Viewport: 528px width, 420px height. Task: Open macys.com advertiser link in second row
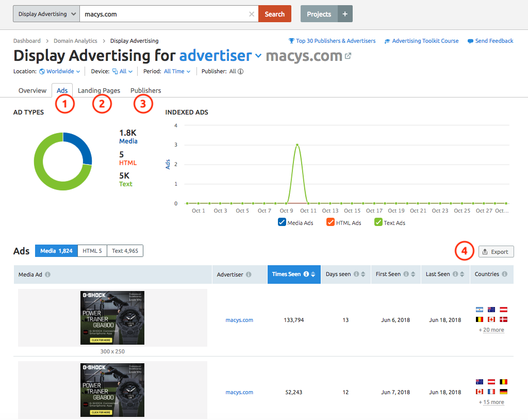click(x=239, y=392)
